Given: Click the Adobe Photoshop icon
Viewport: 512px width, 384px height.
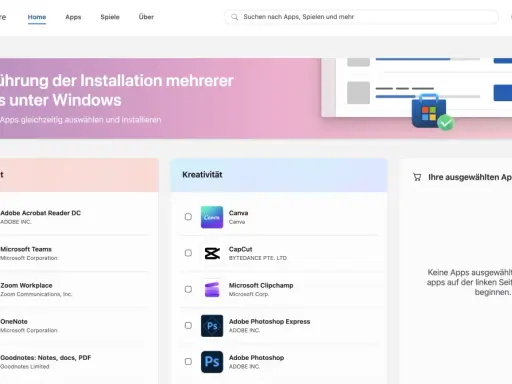Looking at the screenshot, I should pos(212,362).
